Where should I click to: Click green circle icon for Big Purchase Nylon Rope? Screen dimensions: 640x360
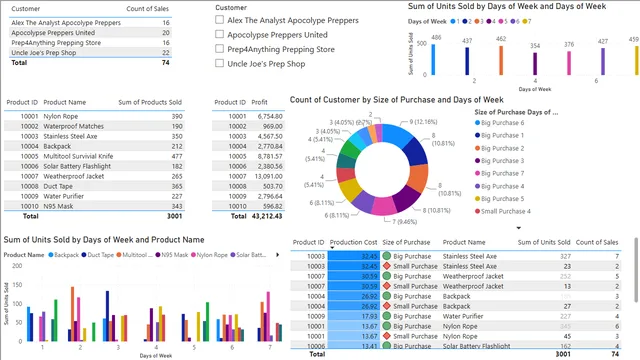(387, 326)
